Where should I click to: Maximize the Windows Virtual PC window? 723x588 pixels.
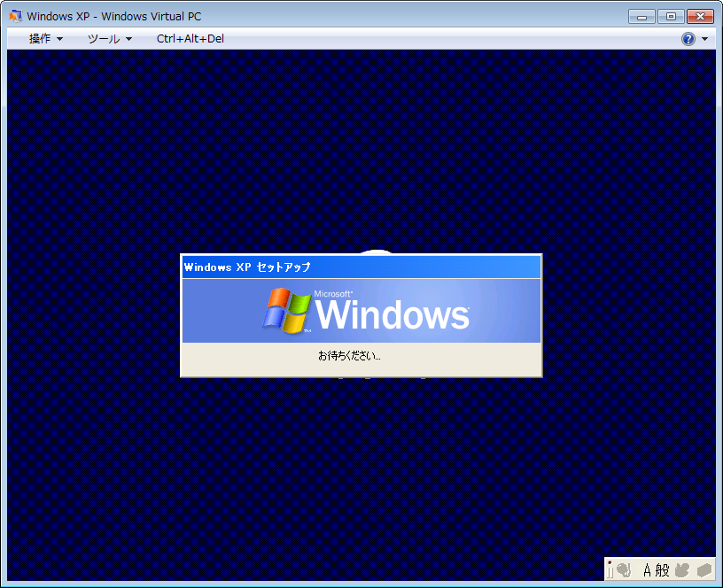tap(671, 17)
